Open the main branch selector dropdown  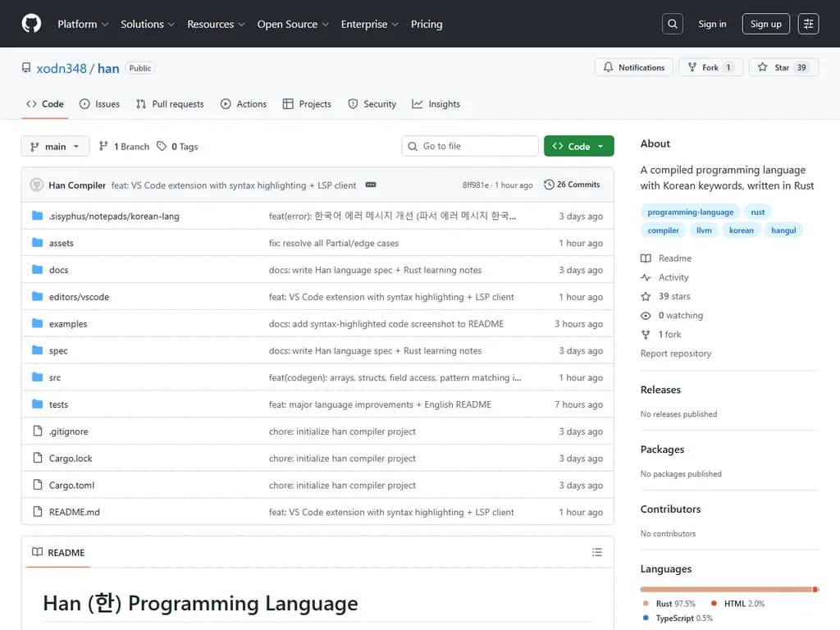pyautogui.click(x=55, y=146)
